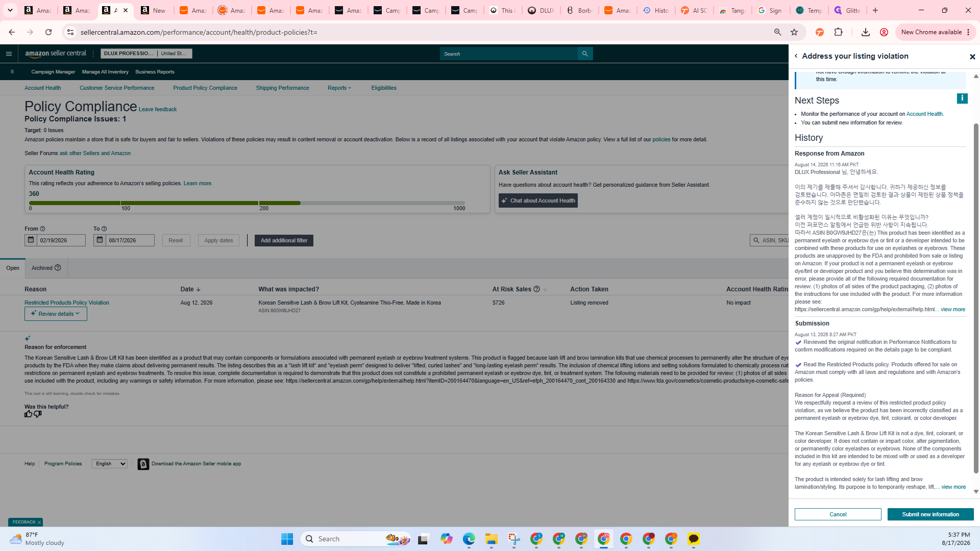Image resolution: width=980 pixels, height=551 pixels.
Task: Click the To field help icon
Action: tap(104, 229)
